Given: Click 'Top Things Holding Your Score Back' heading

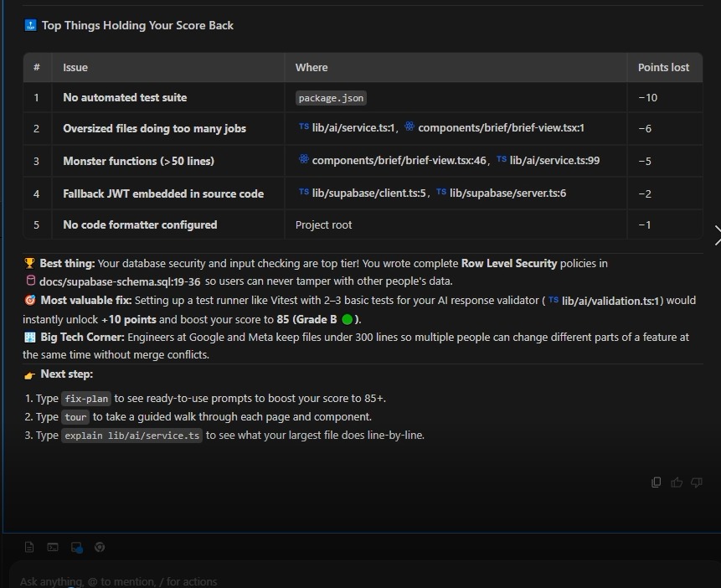Looking at the screenshot, I should click(x=137, y=25).
